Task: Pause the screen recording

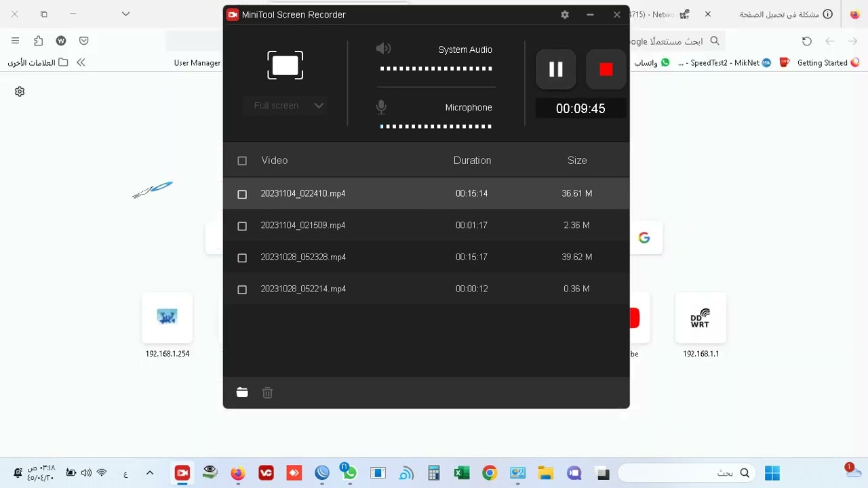Action: 556,69
